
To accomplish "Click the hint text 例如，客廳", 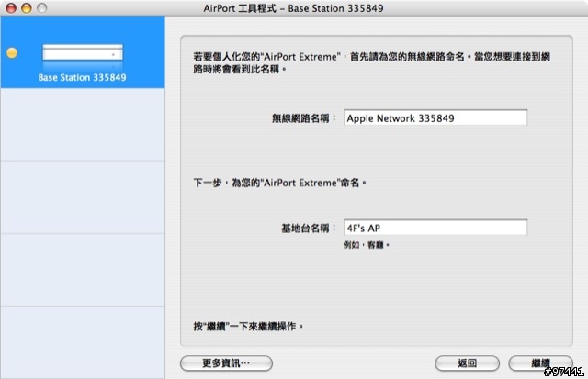I will pyautogui.click(x=366, y=245).
